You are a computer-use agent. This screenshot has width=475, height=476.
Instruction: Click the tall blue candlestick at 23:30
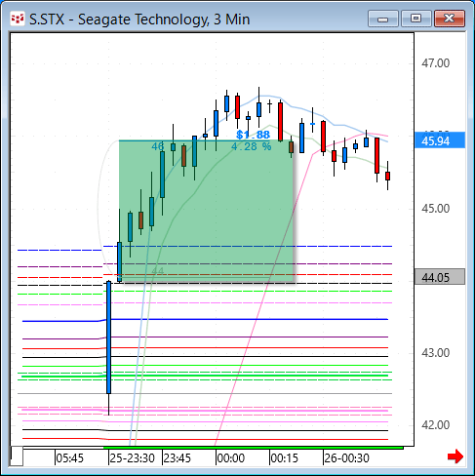108,337
